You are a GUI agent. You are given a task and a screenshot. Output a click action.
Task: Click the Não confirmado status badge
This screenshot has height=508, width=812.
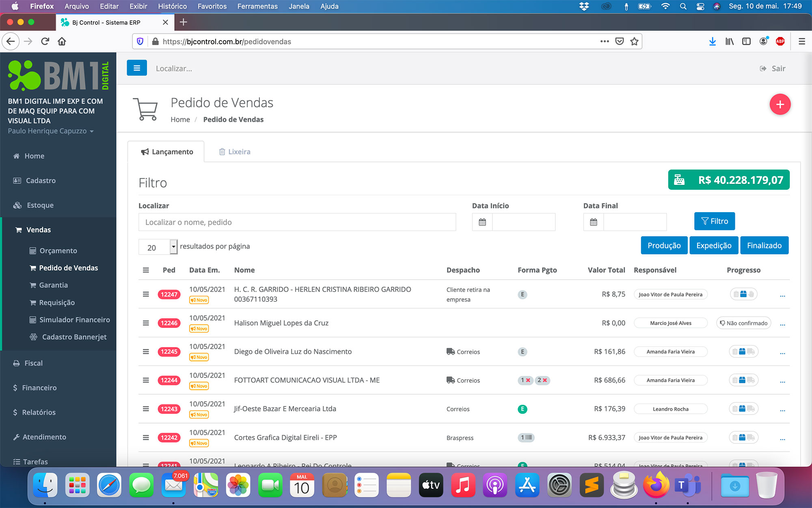[743, 323]
